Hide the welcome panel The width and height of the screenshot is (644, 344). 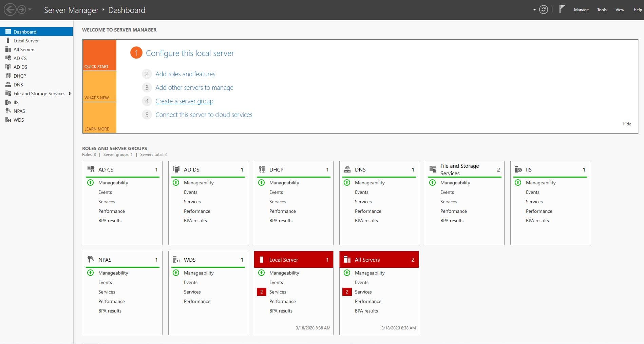coord(627,124)
